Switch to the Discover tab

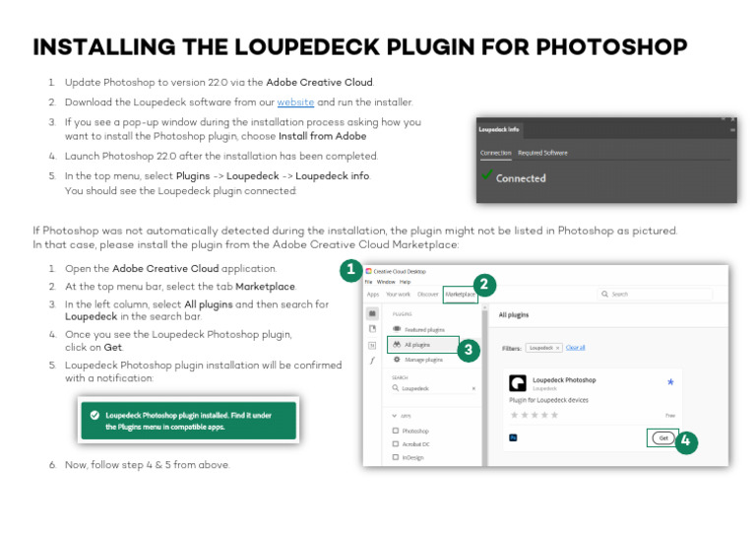coord(427,294)
